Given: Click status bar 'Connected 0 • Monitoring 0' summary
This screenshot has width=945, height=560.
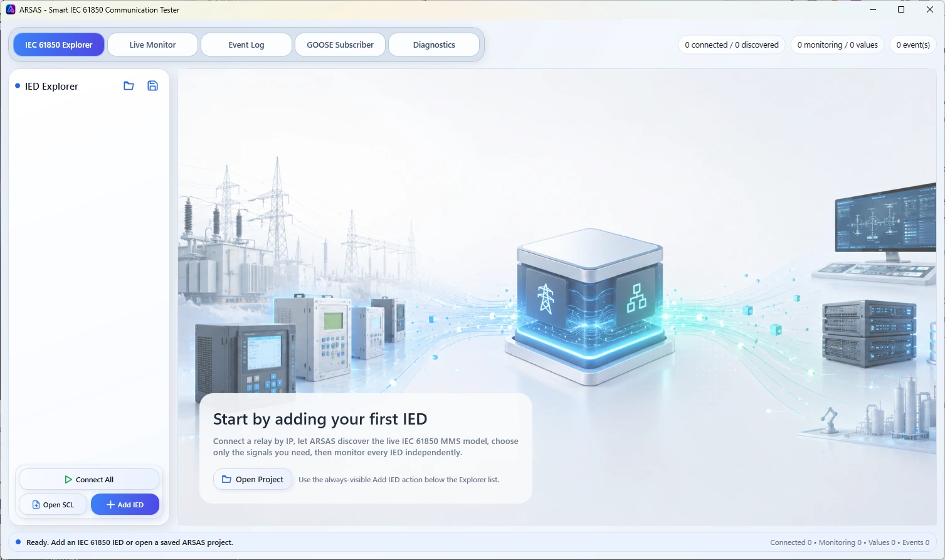Looking at the screenshot, I should tap(850, 542).
